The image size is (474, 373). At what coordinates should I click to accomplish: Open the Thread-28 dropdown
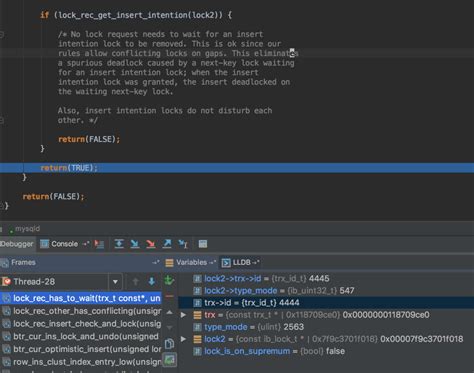tap(115, 282)
